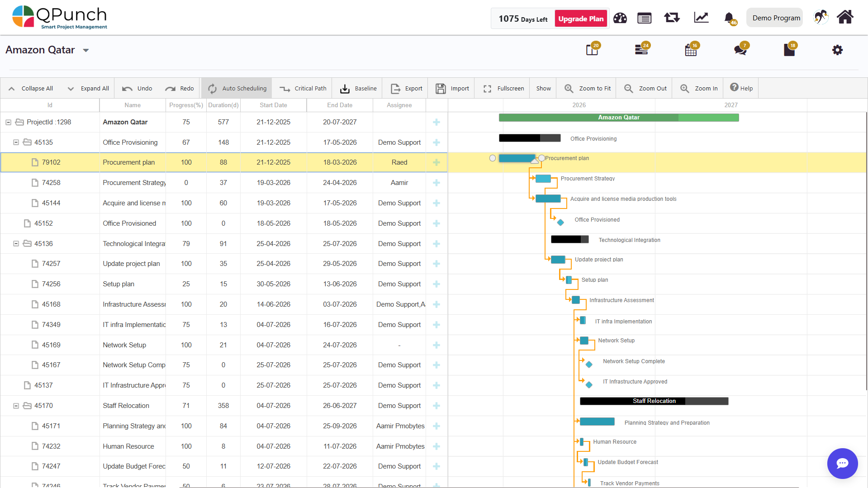Toggle Baseline display
Screen dimensions: 868x488
(358, 89)
